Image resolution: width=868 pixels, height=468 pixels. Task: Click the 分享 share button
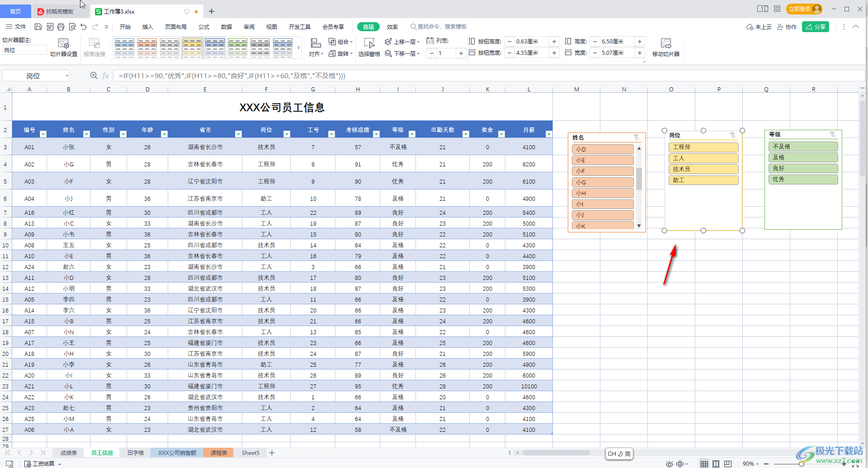point(816,27)
